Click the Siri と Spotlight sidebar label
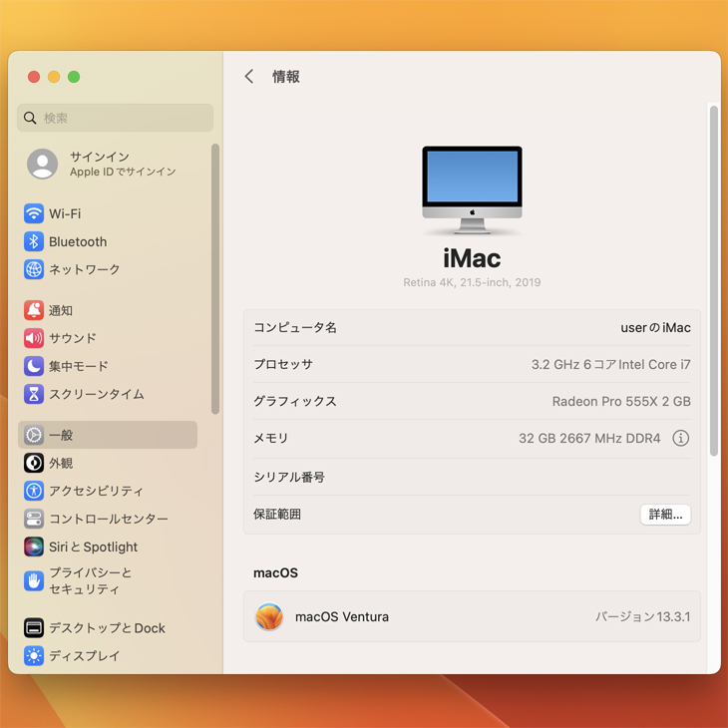The height and width of the screenshot is (728, 728). coord(94,546)
